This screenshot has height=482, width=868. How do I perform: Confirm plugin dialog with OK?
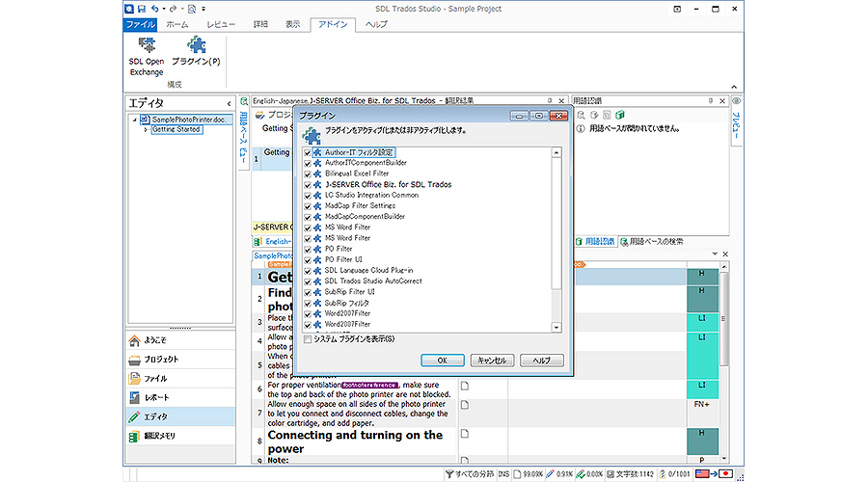[443, 361]
